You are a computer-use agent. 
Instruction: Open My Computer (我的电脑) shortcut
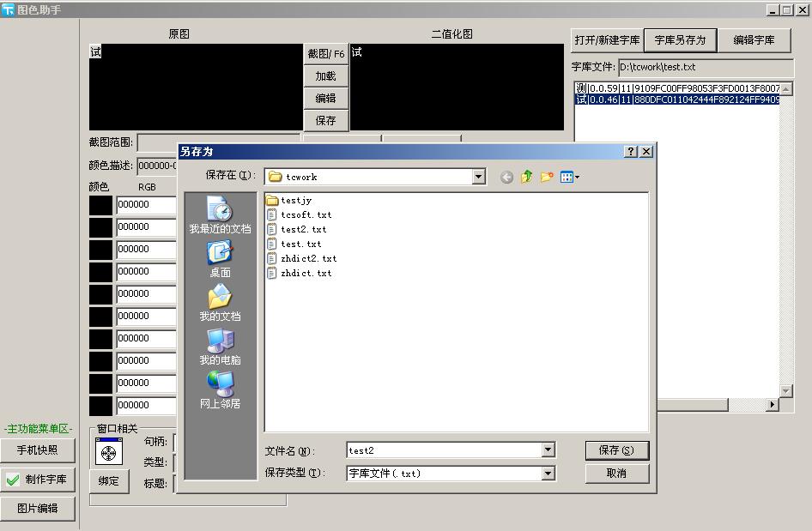point(220,347)
